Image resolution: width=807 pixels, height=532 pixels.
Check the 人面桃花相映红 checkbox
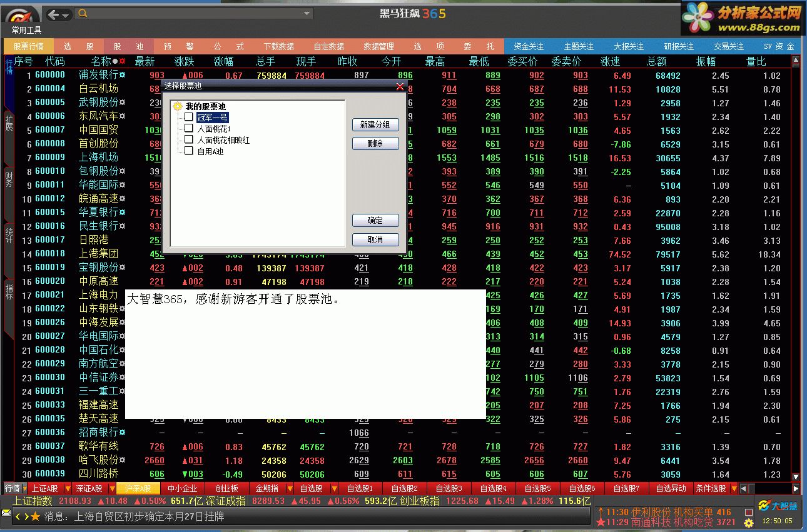(188, 139)
